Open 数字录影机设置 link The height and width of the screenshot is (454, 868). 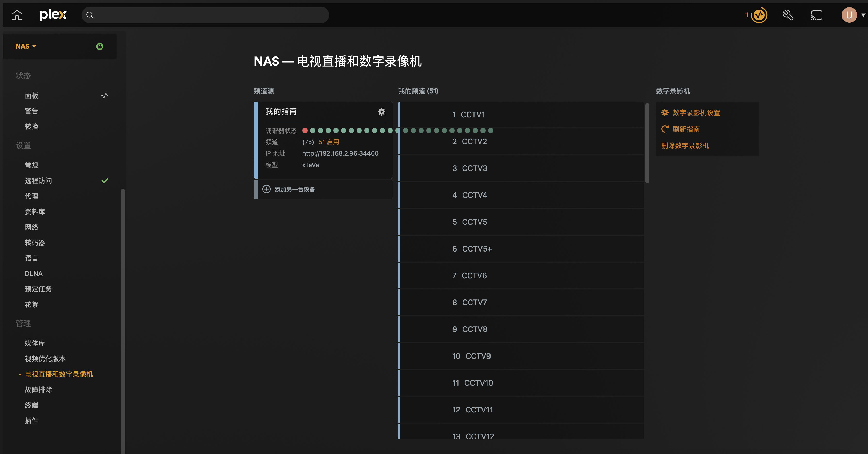click(696, 113)
